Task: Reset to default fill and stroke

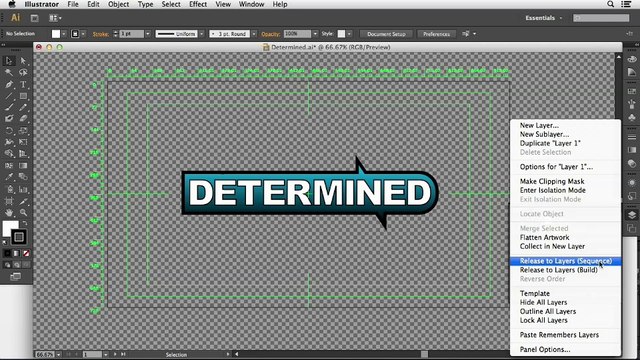Action: (5, 242)
